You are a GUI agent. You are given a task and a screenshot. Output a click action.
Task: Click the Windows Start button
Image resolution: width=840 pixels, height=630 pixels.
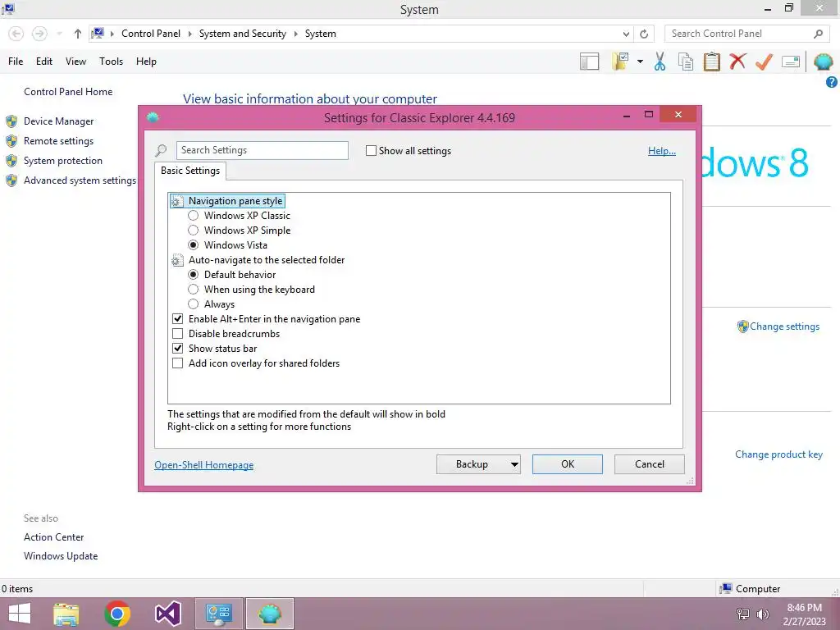coord(20,614)
